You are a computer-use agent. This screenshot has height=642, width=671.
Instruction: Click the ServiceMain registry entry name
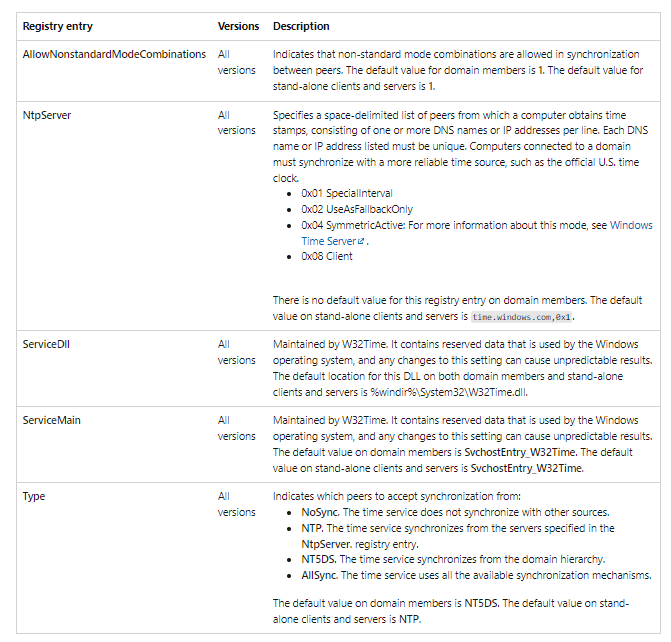coord(52,420)
